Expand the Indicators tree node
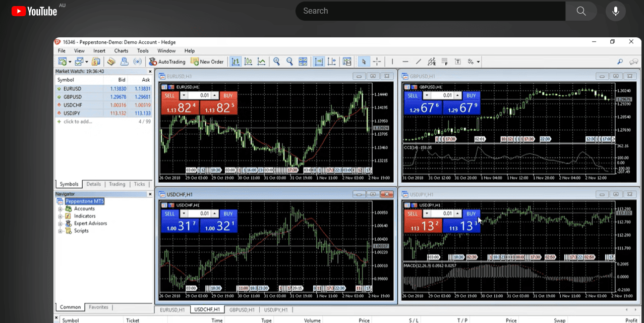The image size is (644, 323). click(61, 216)
